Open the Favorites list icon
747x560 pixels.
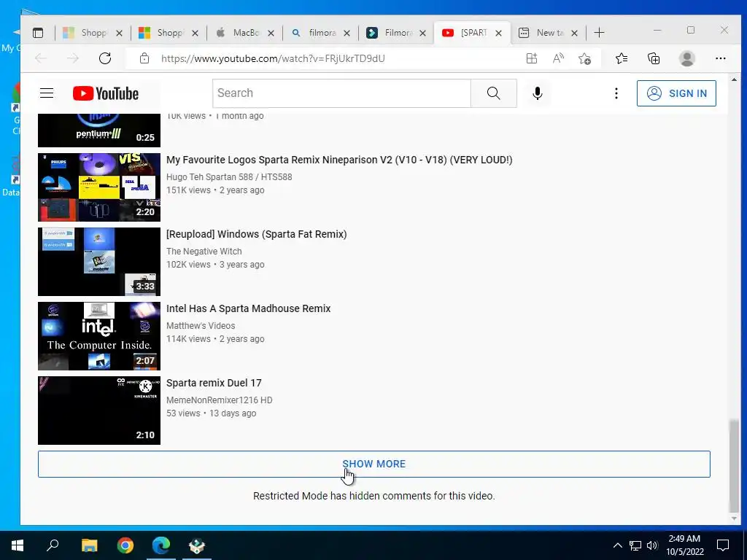622,58
